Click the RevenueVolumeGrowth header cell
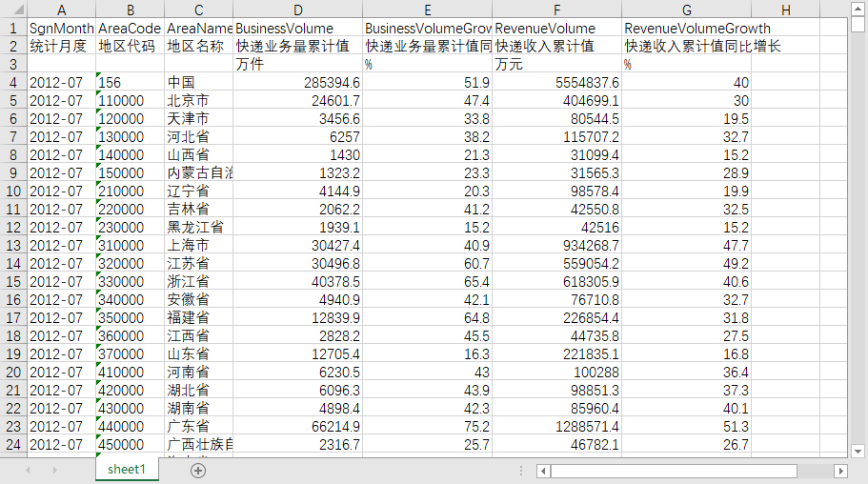This screenshot has height=484, width=868. [686, 29]
